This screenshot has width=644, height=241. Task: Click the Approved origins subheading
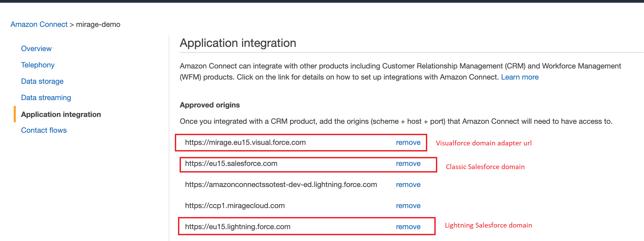pos(210,105)
